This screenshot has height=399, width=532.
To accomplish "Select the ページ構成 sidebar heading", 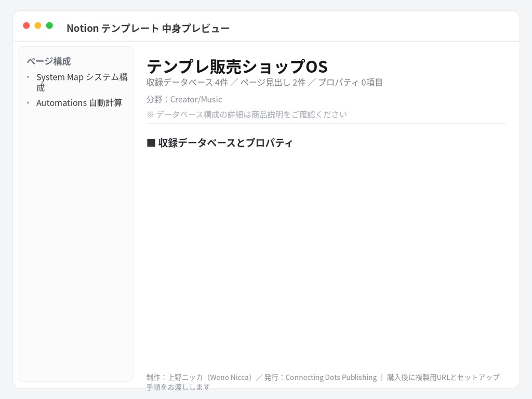I will [x=49, y=61].
